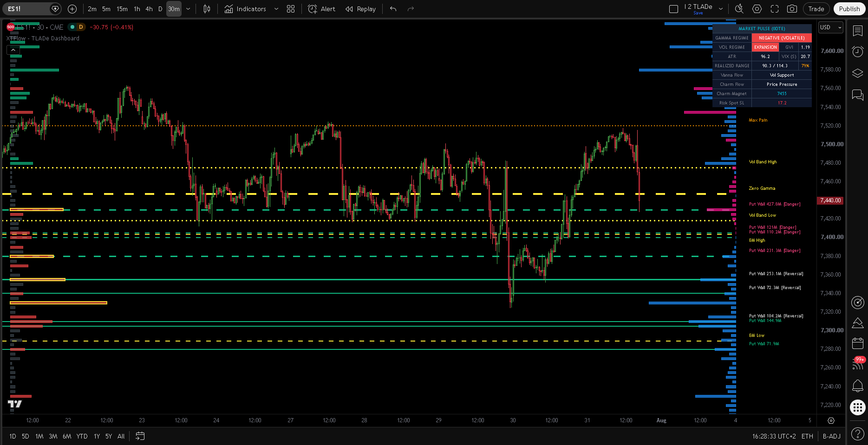The width and height of the screenshot is (868, 445).
Task: Set date range to 1M
Action: pos(39,436)
